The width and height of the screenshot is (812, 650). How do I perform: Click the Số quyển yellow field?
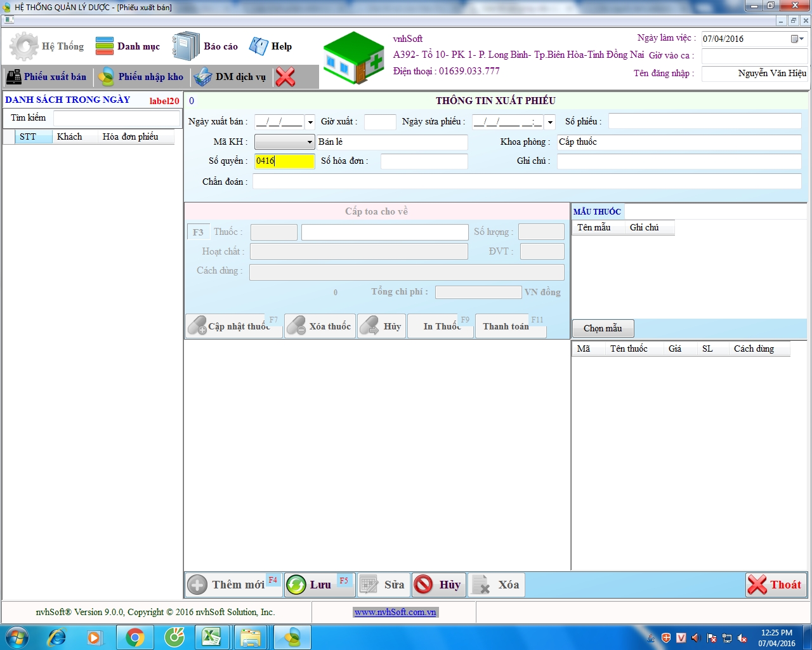(x=285, y=161)
